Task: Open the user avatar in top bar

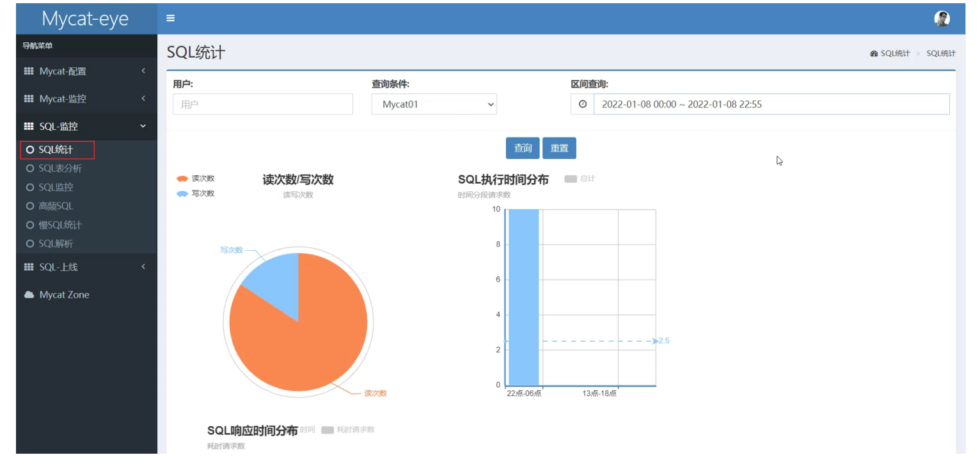Action: click(942, 19)
